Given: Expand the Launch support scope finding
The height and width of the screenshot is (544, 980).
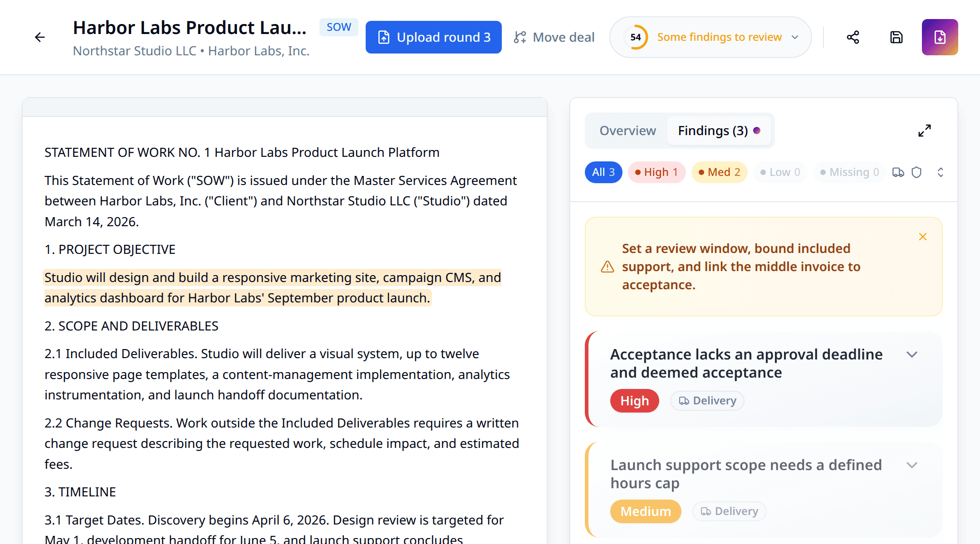Looking at the screenshot, I should pos(912,465).
